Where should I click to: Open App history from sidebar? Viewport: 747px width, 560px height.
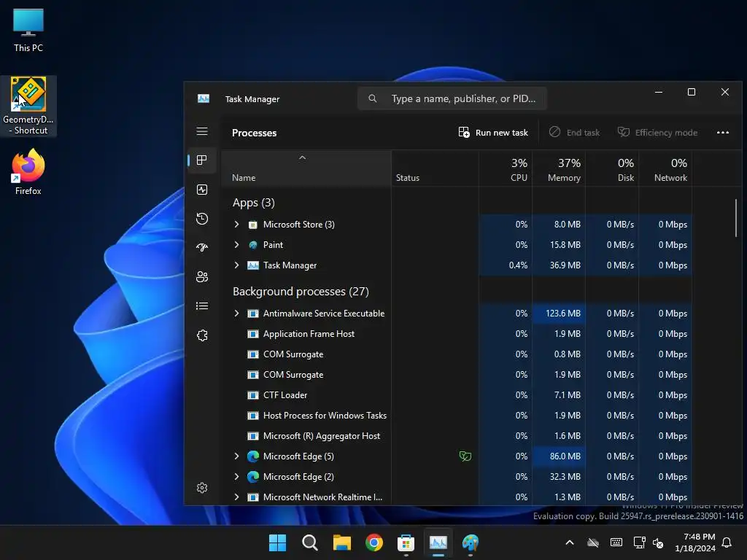(x=202, y=219)
